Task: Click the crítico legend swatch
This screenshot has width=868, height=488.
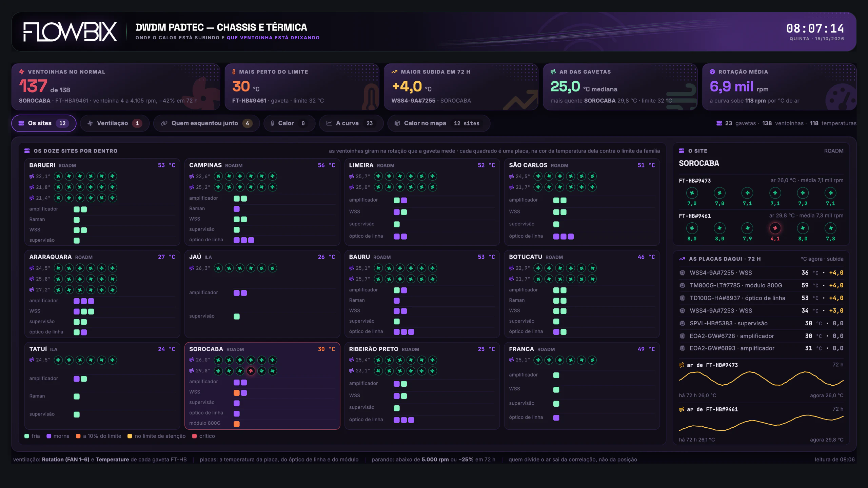Action: click(195, 436)
